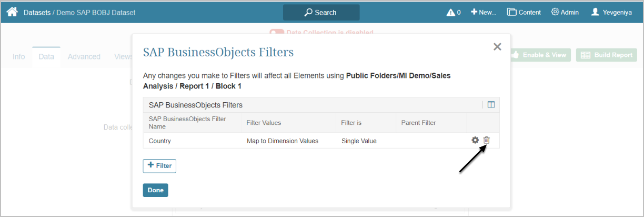
Task: Click the alerts warning triangle icon
Action: coord(451,12)
